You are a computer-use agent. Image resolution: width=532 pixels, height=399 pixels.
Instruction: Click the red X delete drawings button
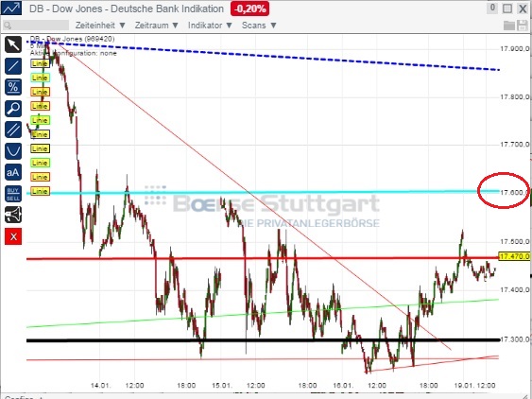point(13,236)
